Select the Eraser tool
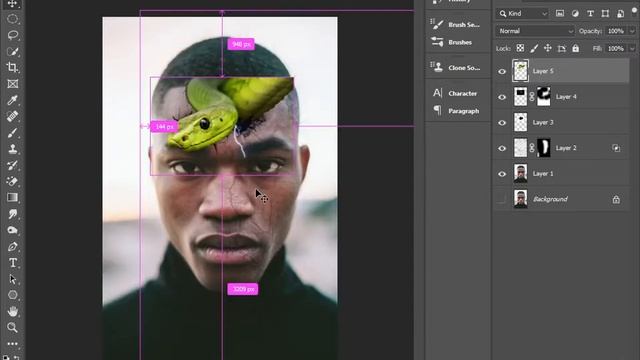 point(12,181)
